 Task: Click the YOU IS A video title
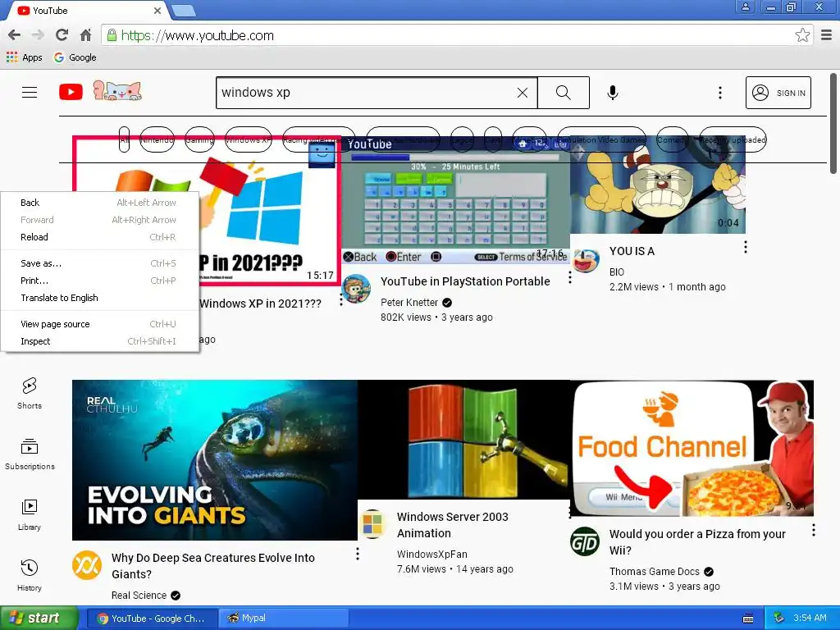(x=632, y=251)
